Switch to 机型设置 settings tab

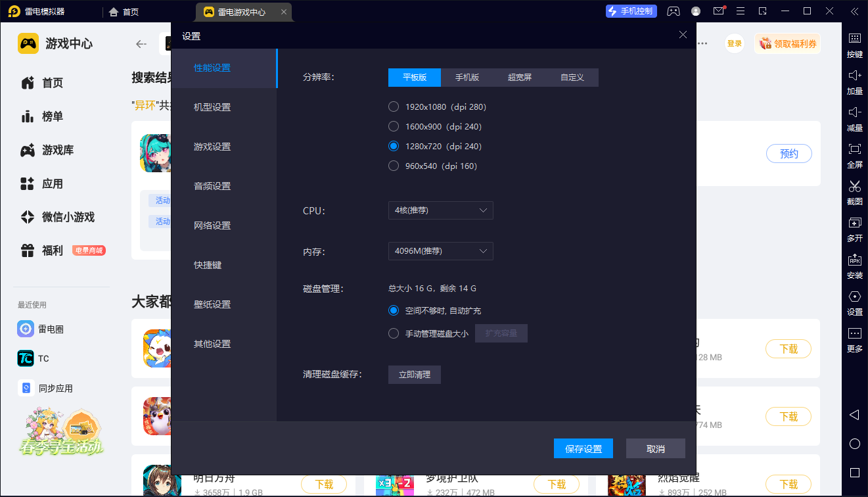tap(224, 107)
